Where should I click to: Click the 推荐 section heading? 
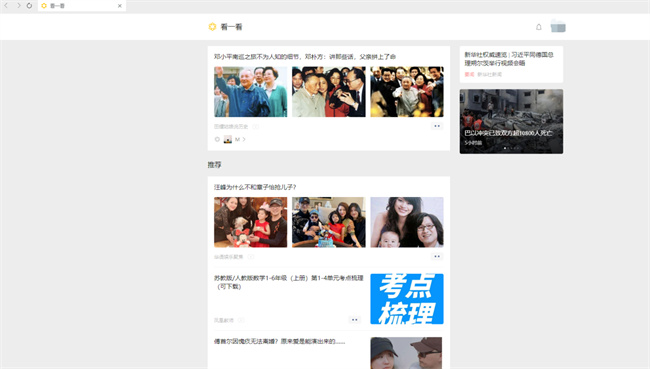click(x=214, y=165)
